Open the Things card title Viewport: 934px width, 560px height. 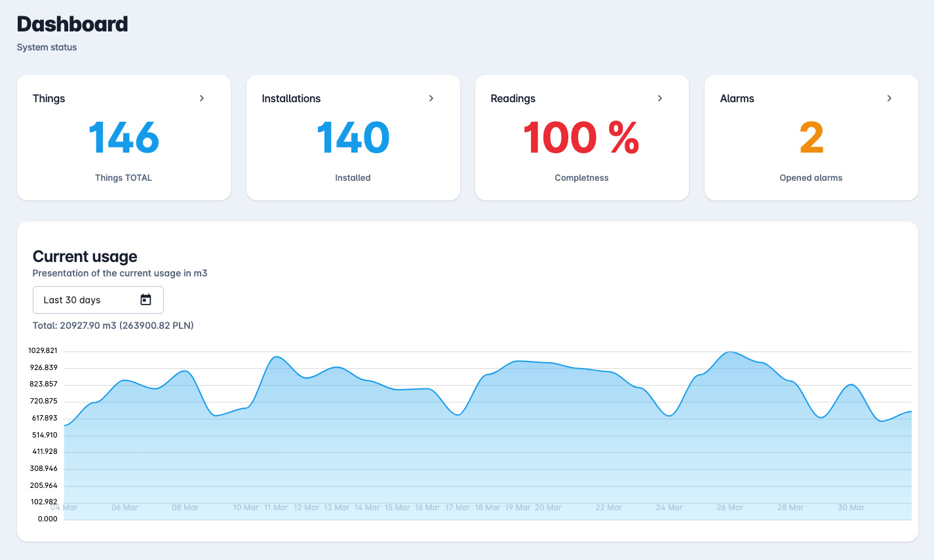click(x=49, y=98)
